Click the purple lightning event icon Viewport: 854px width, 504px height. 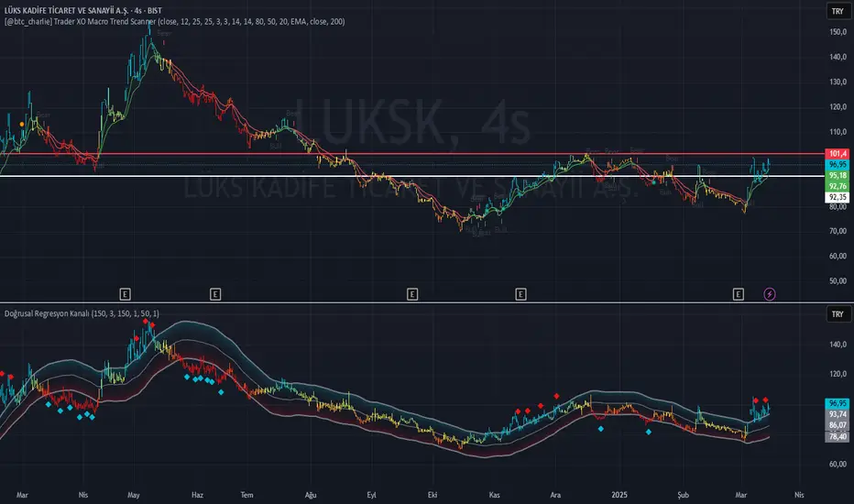(770, 294)
